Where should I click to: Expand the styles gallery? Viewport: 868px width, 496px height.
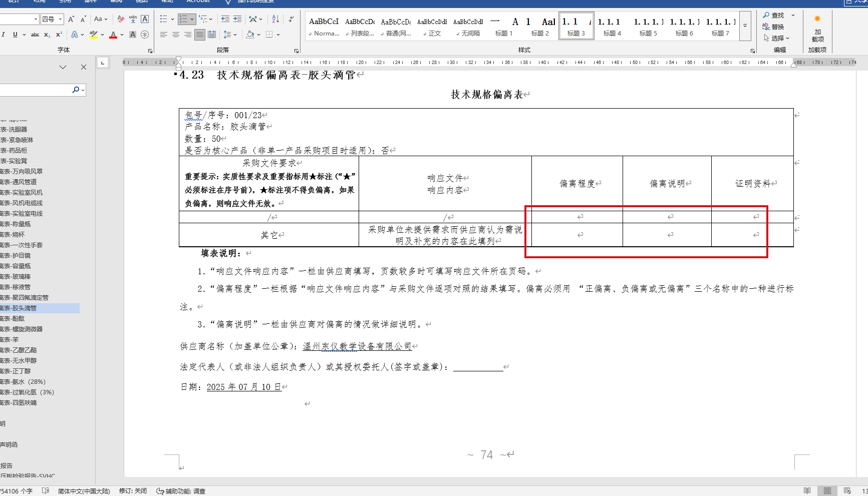[x=745, y=26]
